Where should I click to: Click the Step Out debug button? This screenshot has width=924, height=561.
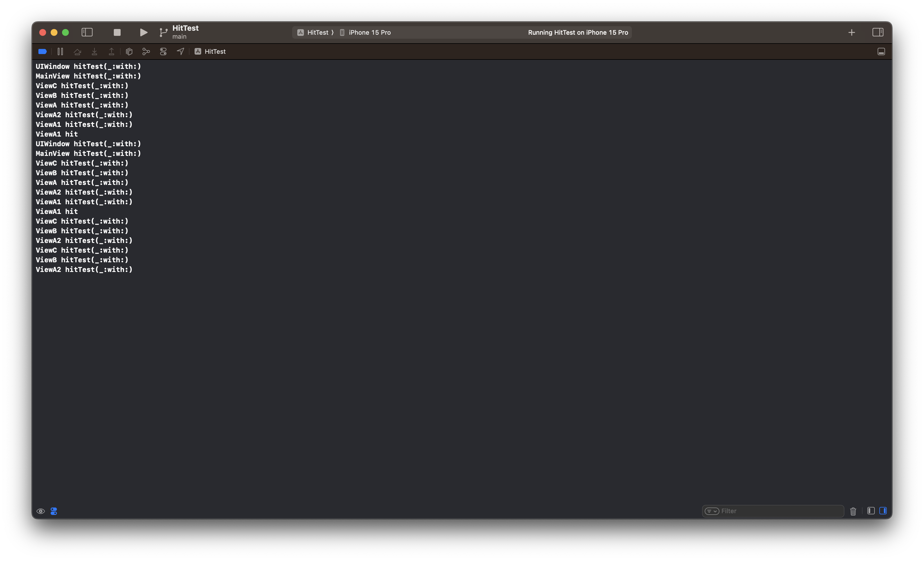112,51
